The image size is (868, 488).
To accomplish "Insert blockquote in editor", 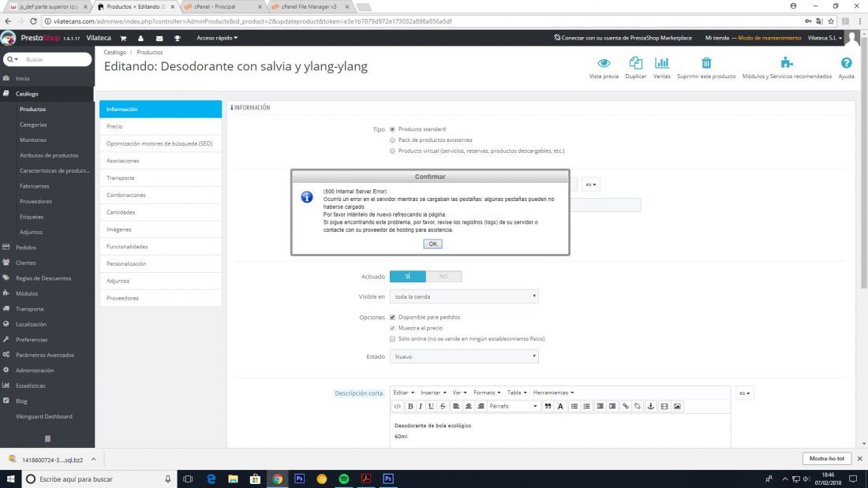I will 548,406.
